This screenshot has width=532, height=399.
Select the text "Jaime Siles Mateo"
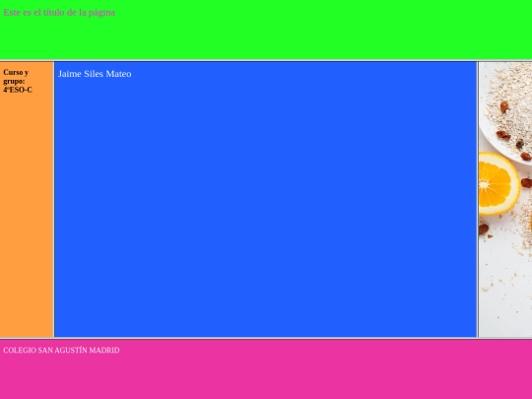tap(95, 74)
